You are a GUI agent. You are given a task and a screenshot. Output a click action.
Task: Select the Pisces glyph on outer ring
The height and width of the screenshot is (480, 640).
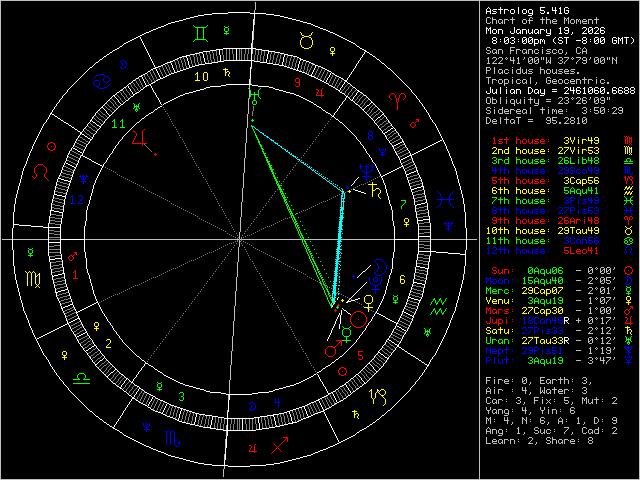(x=445, y=200)
